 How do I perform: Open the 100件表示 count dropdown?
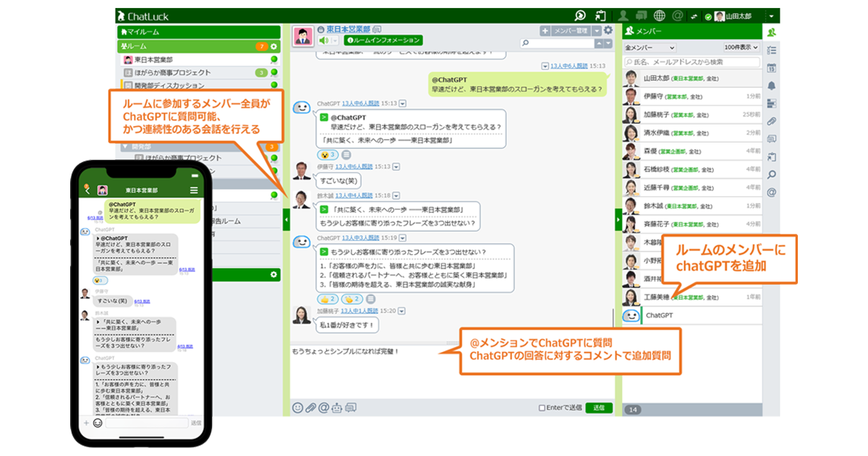(x=741, y=48)
